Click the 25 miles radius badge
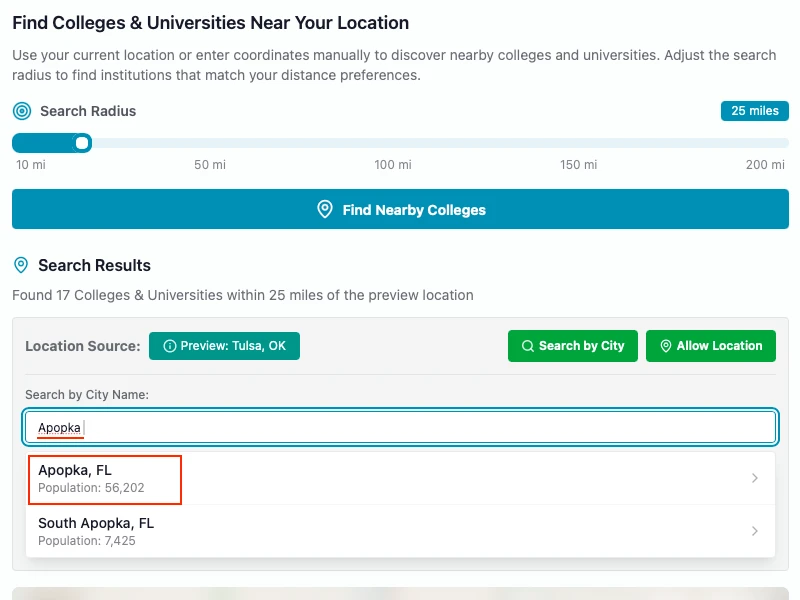The image size is (800, 600). [754, 111]
